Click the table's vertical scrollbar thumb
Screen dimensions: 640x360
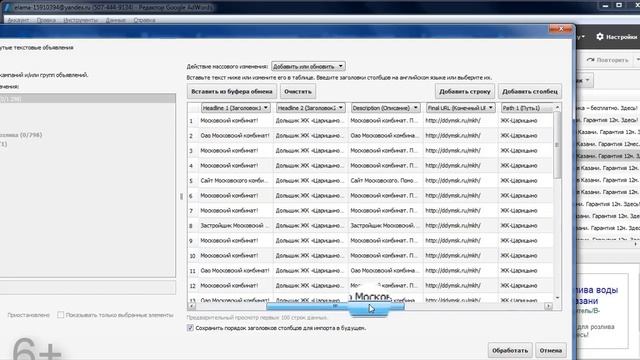click(x=557, y=144)
